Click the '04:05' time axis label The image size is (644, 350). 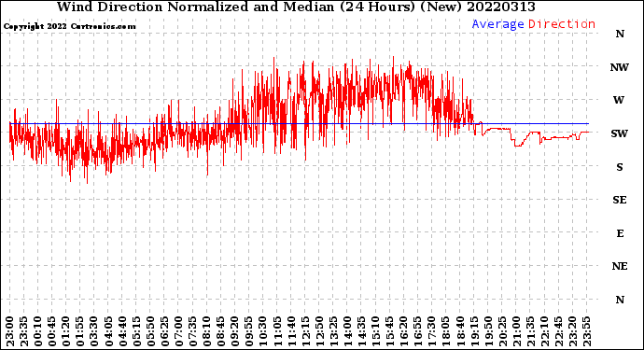pyautogui.click(x=108, y=331)
